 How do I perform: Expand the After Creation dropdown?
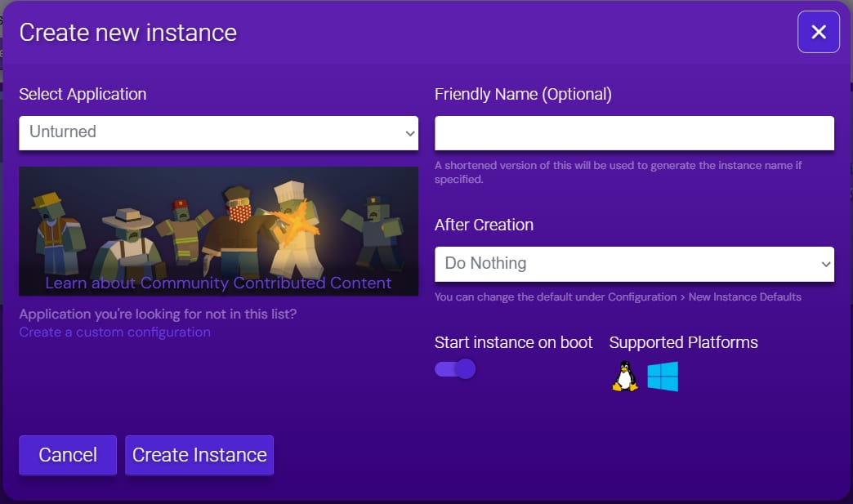[x=633, y=264]
